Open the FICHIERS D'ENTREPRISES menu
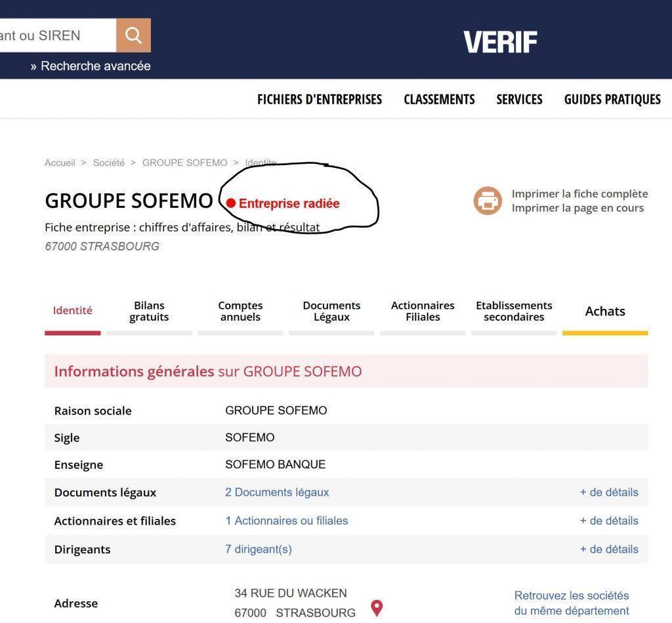This screenshot has width=672, height=623. [x=320, y=99]
